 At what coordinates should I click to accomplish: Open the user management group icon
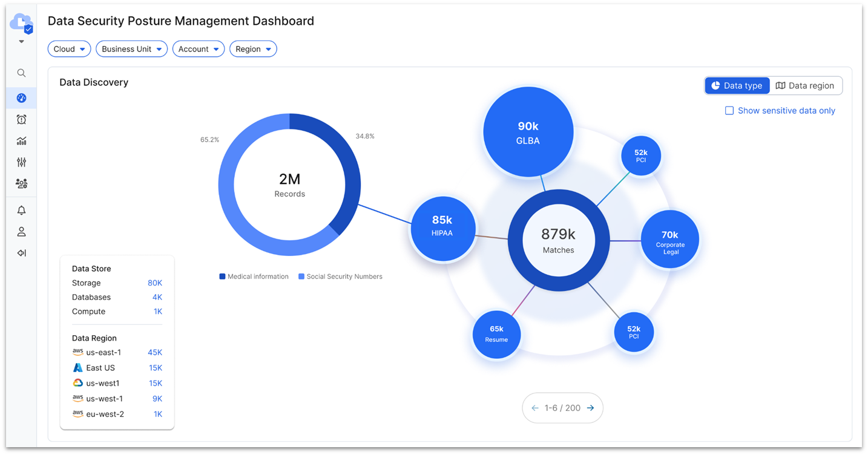pyautogui.click(x=21, y=183)
